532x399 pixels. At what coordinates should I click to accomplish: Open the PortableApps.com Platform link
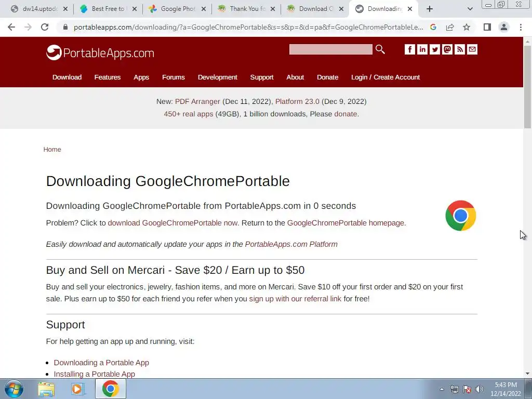tap(291, 244)
